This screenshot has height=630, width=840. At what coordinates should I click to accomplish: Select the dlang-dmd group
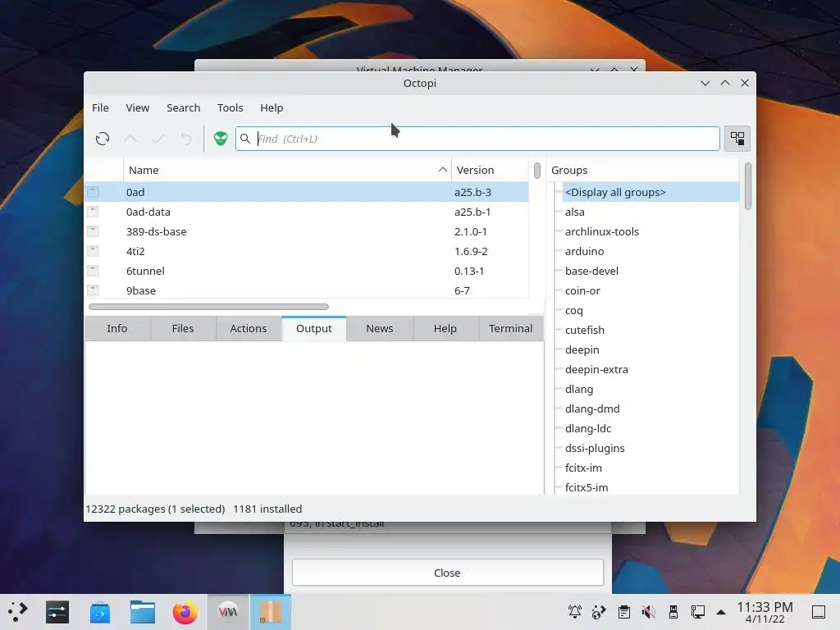point(592,409)
